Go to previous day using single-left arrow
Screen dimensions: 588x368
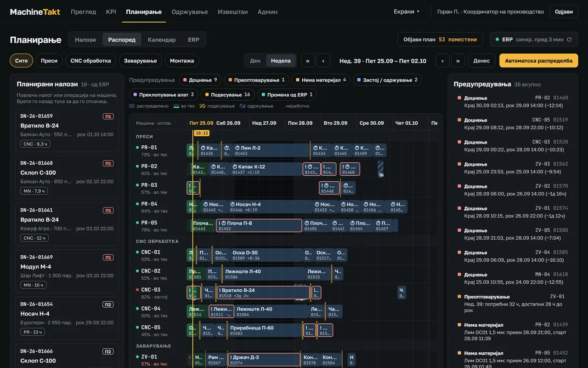click(323, 61)
